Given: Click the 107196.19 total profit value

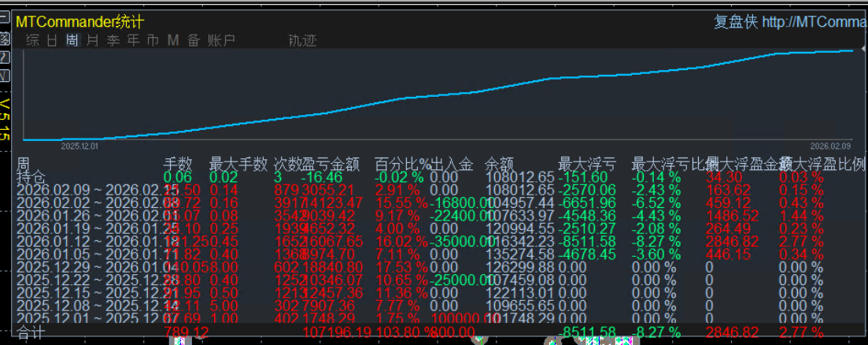Looking at the screenshot, I should coord(338,332).
